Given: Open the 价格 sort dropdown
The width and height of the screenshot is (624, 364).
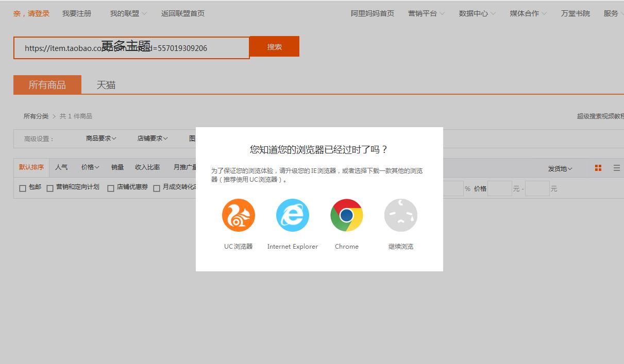Looking at the screenshot, I should coord(90,167).
